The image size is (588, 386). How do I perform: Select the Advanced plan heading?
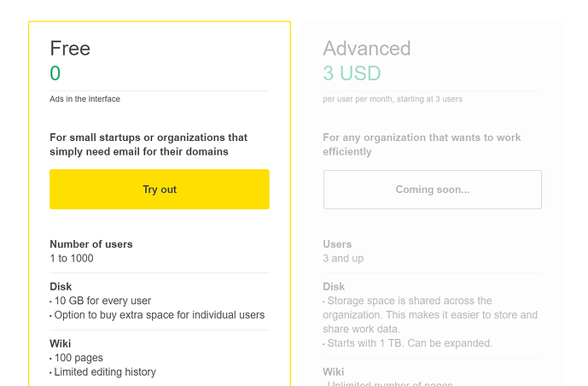pyautogui.click(x=367, y=49)
